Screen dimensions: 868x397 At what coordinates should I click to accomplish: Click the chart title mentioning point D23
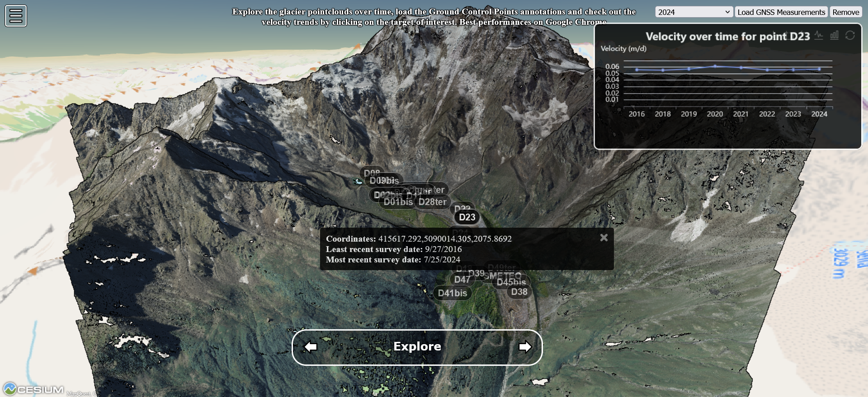tap(727, 37)
